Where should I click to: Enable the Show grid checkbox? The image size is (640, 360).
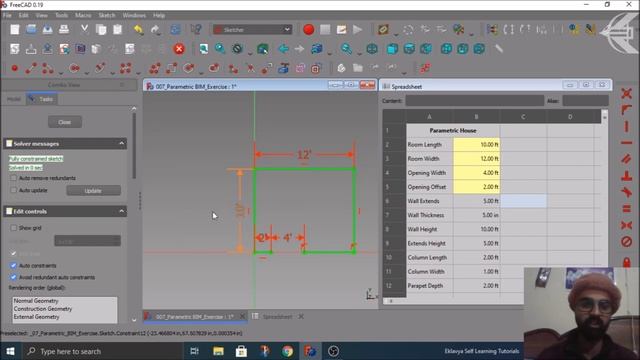[13, 228]
